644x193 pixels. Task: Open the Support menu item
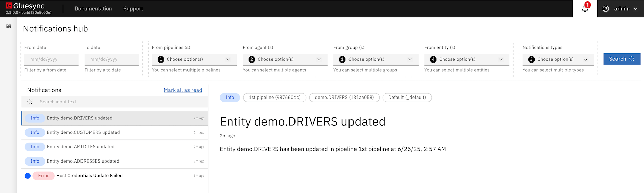tap(133, 9)
